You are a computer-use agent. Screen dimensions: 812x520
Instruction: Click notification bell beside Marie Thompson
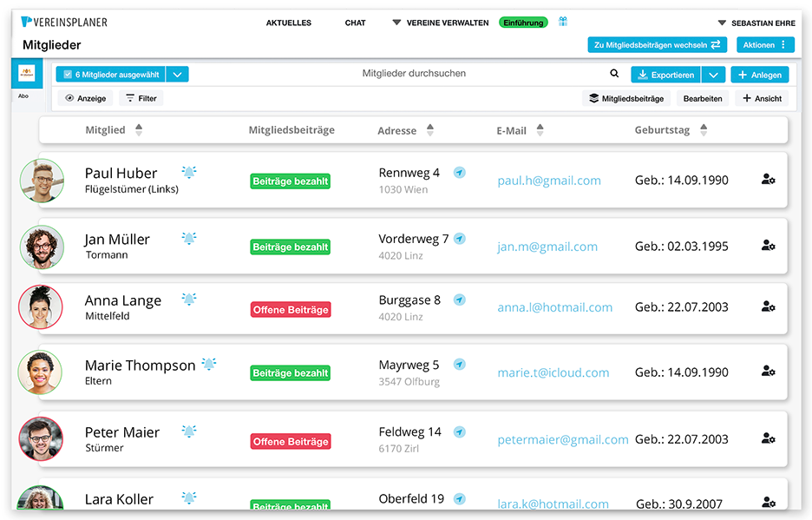[x=209, y=365]
